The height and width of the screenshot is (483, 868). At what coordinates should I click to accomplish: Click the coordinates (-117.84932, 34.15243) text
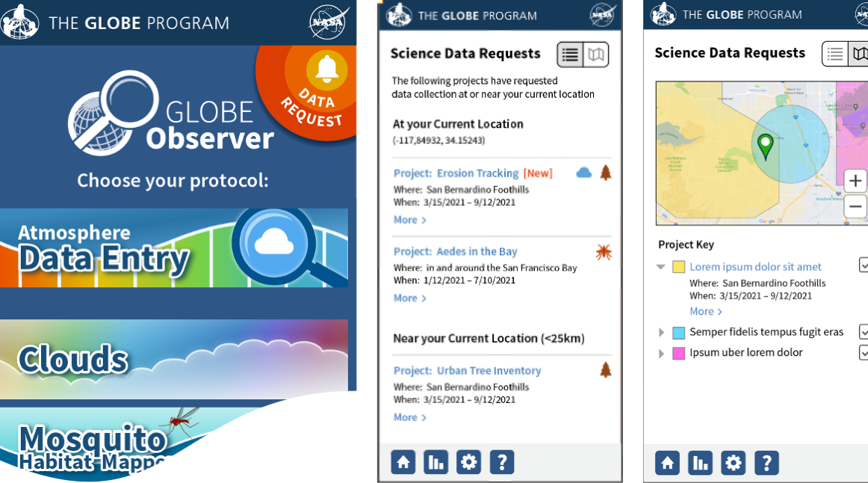tap(438, 140)
